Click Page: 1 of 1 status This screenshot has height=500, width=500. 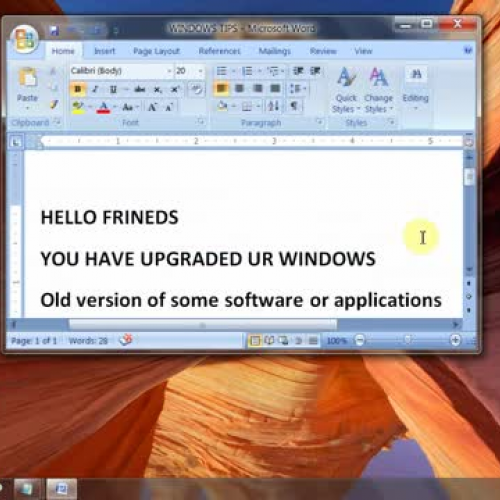coord(34,341)
